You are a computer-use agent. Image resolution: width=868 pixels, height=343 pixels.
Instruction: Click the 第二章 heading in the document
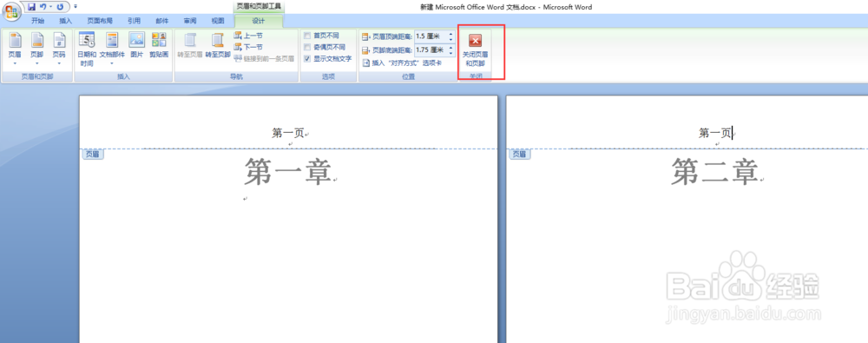pyautogui.click(x=714, y=172)
